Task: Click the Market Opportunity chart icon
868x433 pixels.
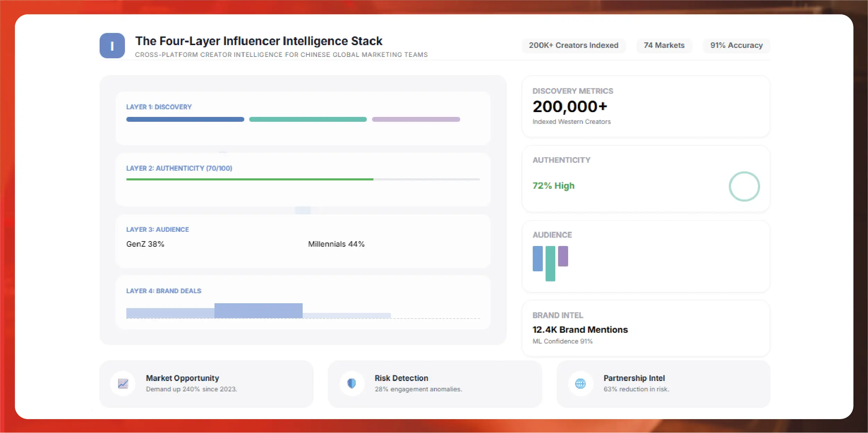Action: [123, 383]
